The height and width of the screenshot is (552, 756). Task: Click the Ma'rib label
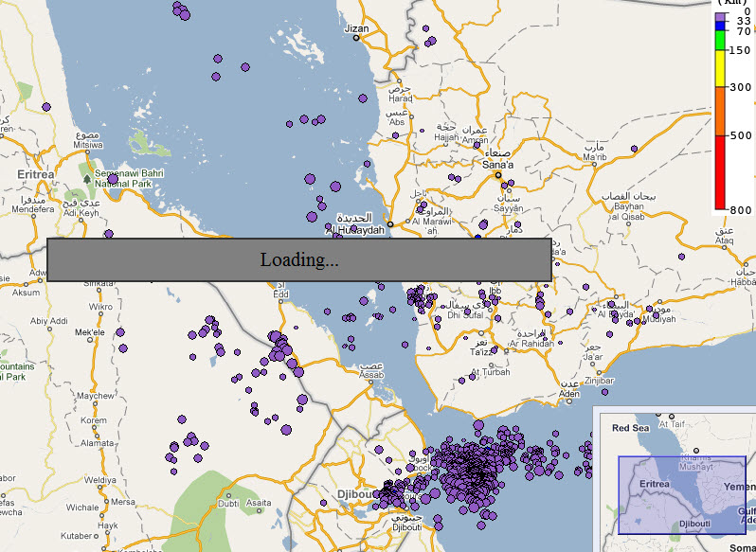pos(595,157)
